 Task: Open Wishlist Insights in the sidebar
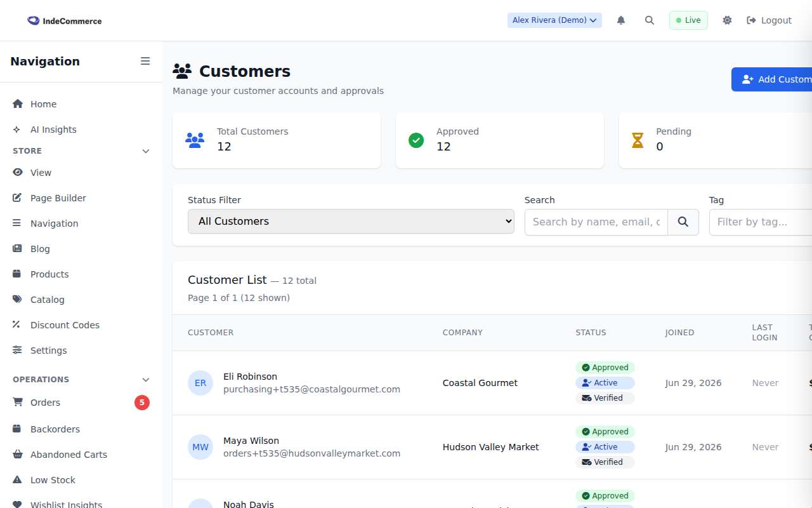coord(81,505)
